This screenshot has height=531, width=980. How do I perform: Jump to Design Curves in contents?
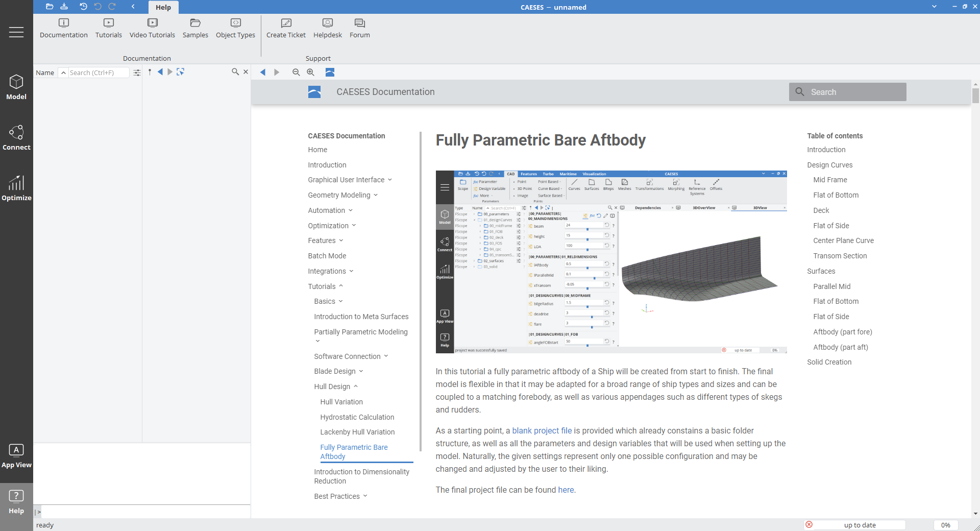coord(830,165)
